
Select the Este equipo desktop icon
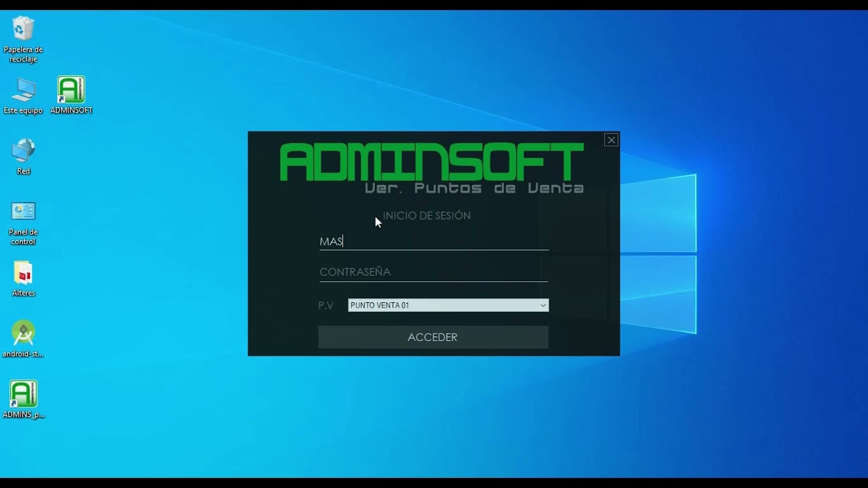[23, 96]
